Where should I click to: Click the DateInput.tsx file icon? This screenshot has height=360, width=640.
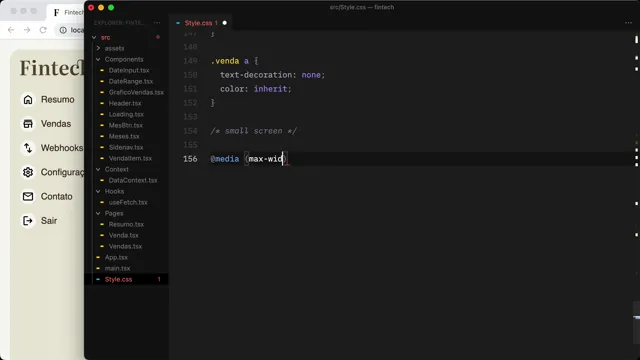click(102, 70)
